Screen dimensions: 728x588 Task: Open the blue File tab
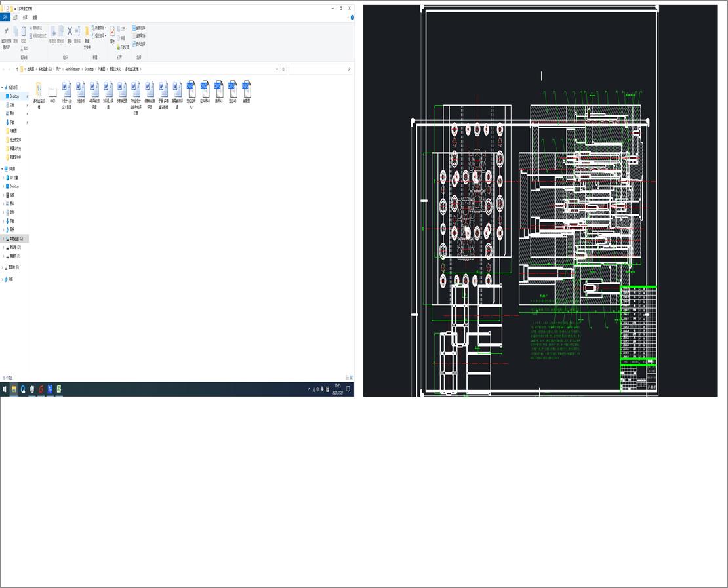5,18
